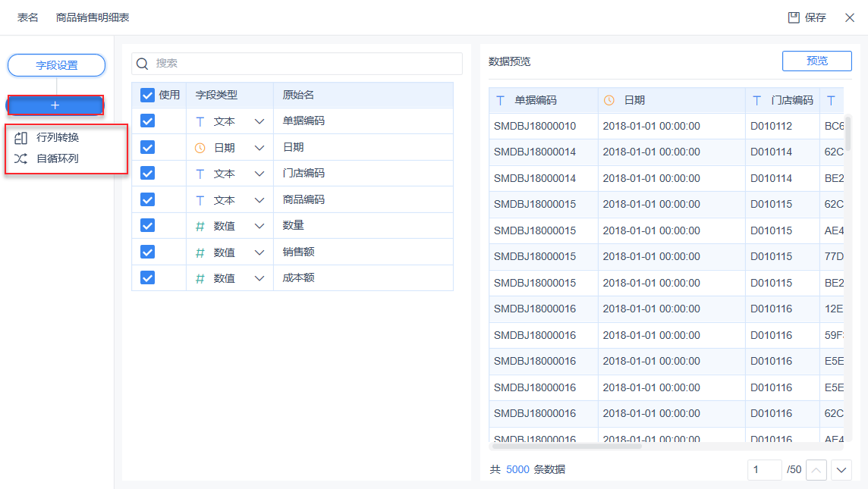The width and height of the screenshot is (868, 489).
Task: Click the previous page up arrow
Action: pyautogui.click(x=816, y=470)
